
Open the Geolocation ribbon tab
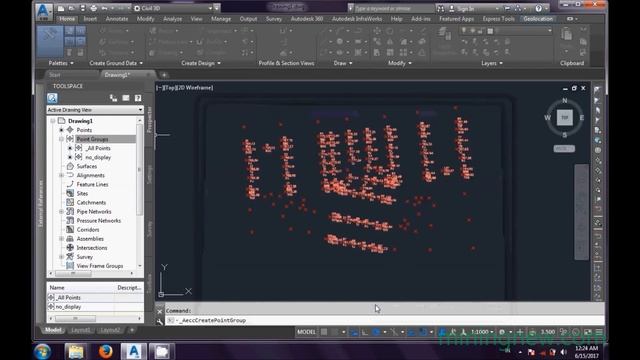(538, 19)
